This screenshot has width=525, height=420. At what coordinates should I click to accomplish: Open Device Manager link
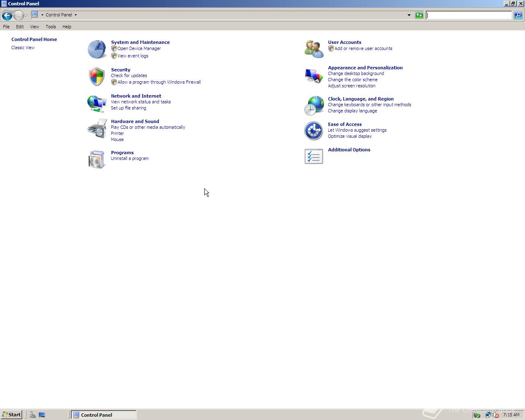(x=139, y=48)
